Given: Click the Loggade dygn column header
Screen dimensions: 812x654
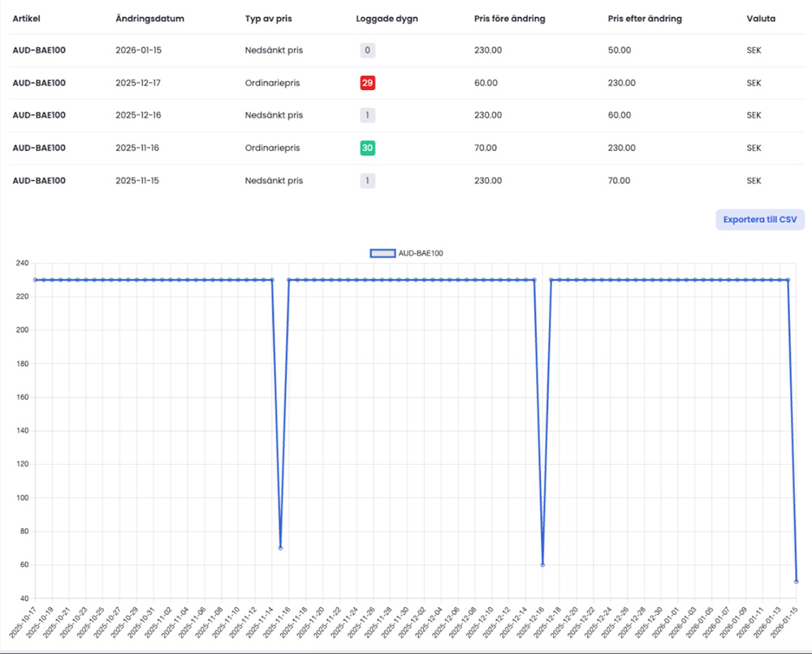Looking at the screenshot, I should tap(386, 19).
